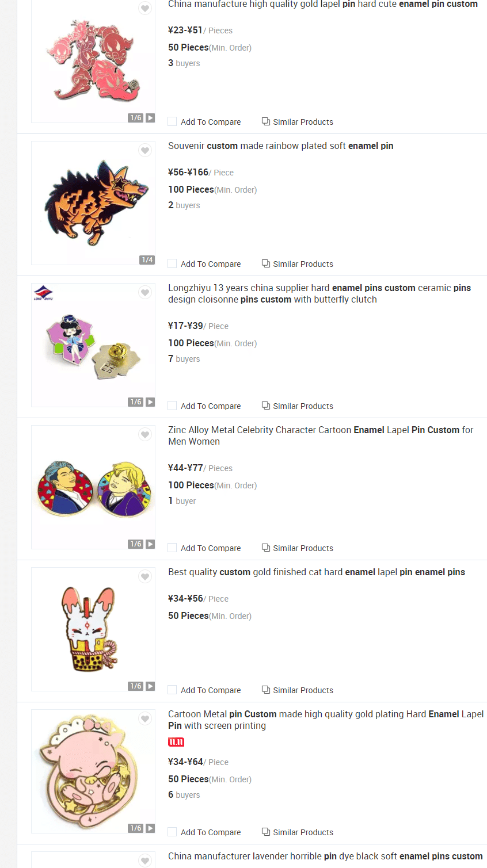View Similar Products for rainbow plated pin
487x868 pixels.
click(298, 264)
